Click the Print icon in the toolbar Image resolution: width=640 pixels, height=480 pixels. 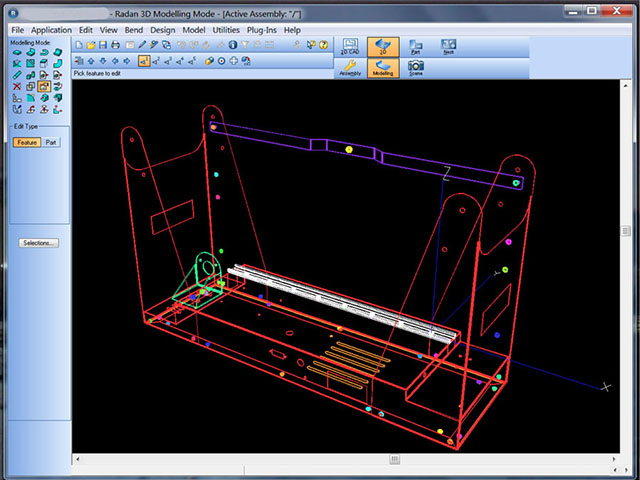[x=116, y=45]
